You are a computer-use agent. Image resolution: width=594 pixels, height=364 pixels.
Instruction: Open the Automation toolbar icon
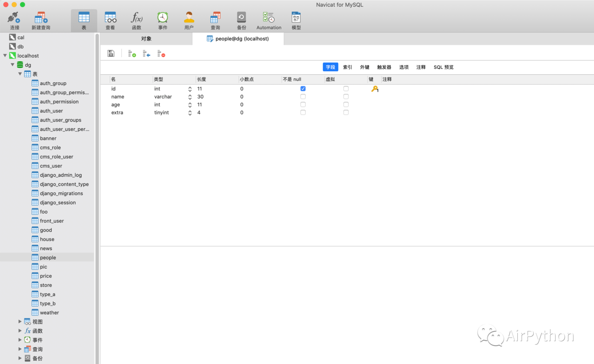(269, 21)
